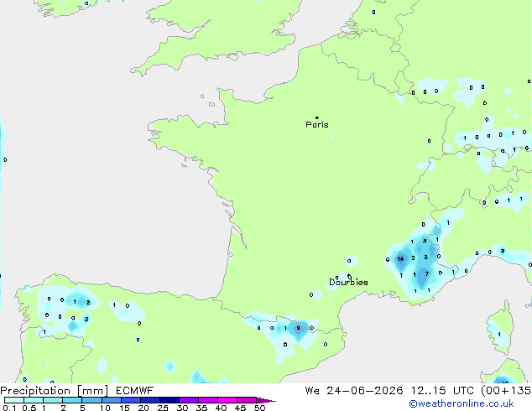This screenshot has width=532, height=411.
Task: Click the Paris city label
Action: pyautogui.click(x=317, y=125)
